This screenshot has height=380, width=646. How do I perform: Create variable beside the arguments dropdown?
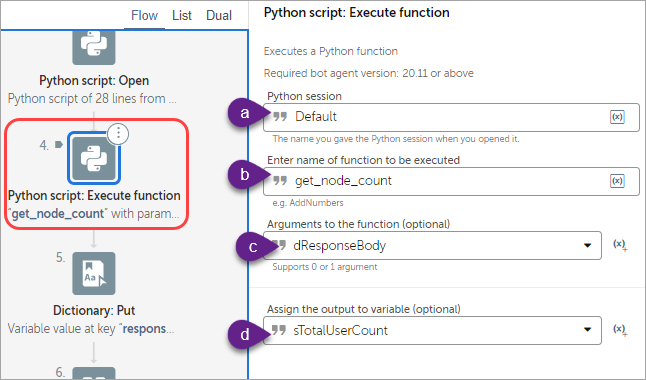[x=620, y=245]
